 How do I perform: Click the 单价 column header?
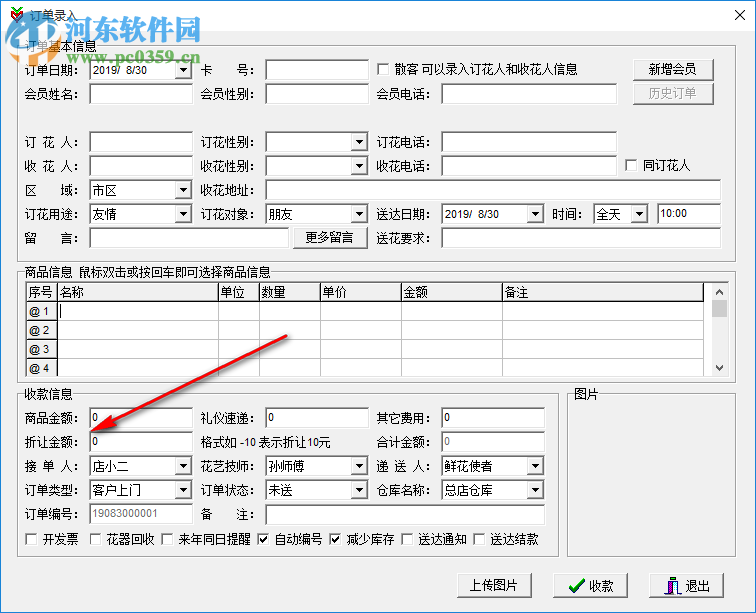point(361,292)
